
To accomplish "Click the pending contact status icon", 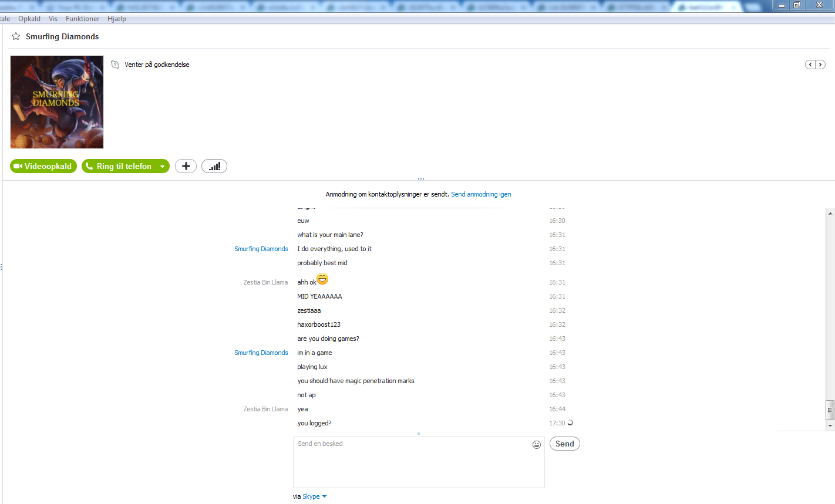I will click(x=115, y=65).
